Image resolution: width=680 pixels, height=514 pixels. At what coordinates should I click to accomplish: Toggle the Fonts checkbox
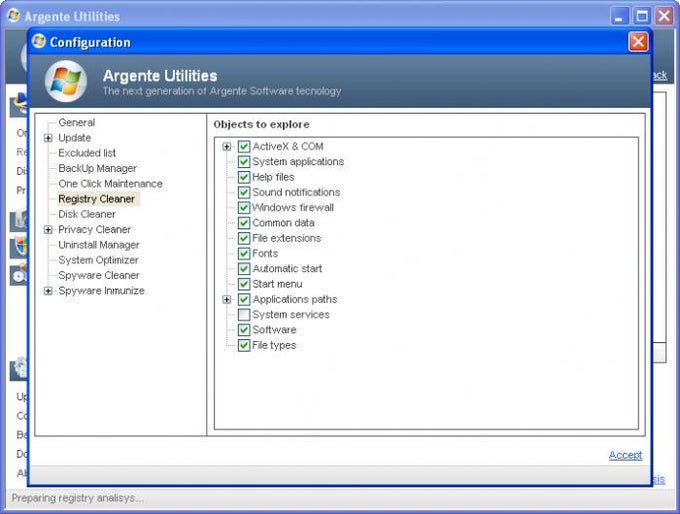coord(244,253)
